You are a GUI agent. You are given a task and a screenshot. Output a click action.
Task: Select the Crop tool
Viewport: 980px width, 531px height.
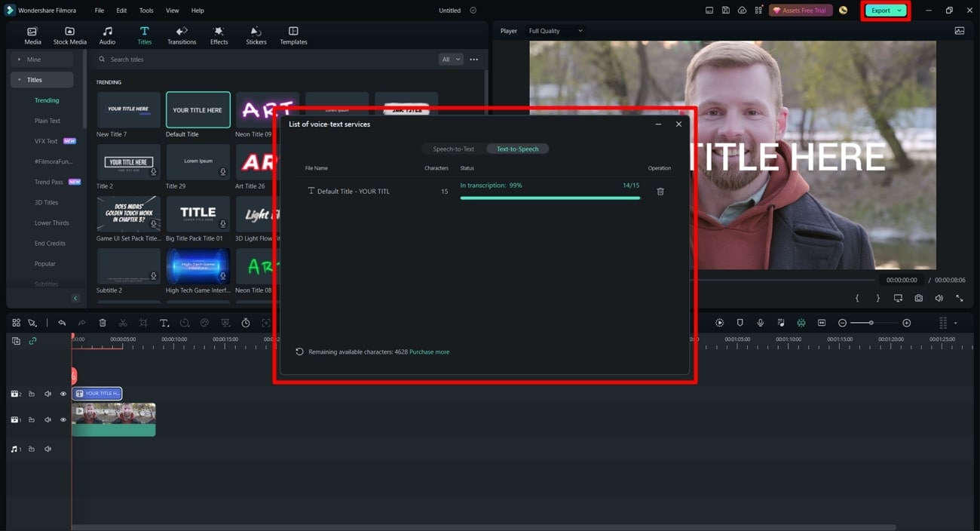point(143,323)
